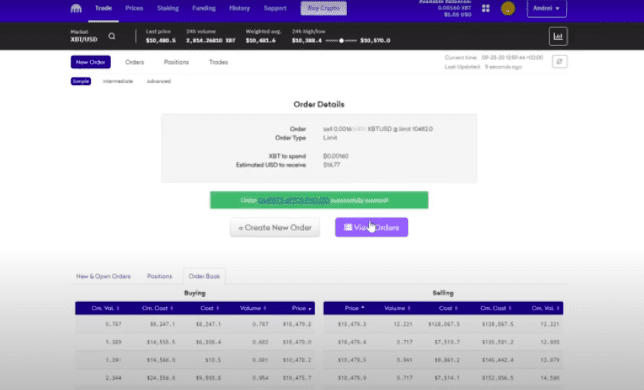Viewport: 644px width, 390px height.
Task: Click the refresh icon near Last Updated
Action: [559, 62]
